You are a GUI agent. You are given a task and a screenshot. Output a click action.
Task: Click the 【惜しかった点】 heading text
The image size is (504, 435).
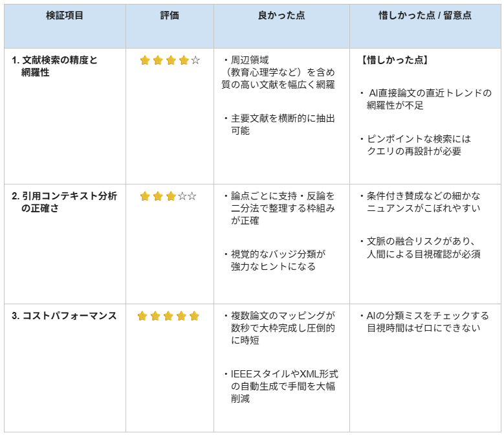pyautogui.click(x=395, y=60)
